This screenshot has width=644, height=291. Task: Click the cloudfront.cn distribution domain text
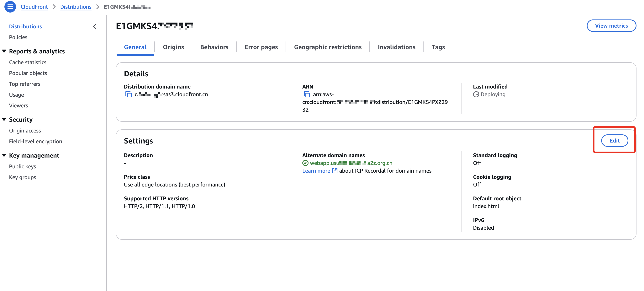171,94
